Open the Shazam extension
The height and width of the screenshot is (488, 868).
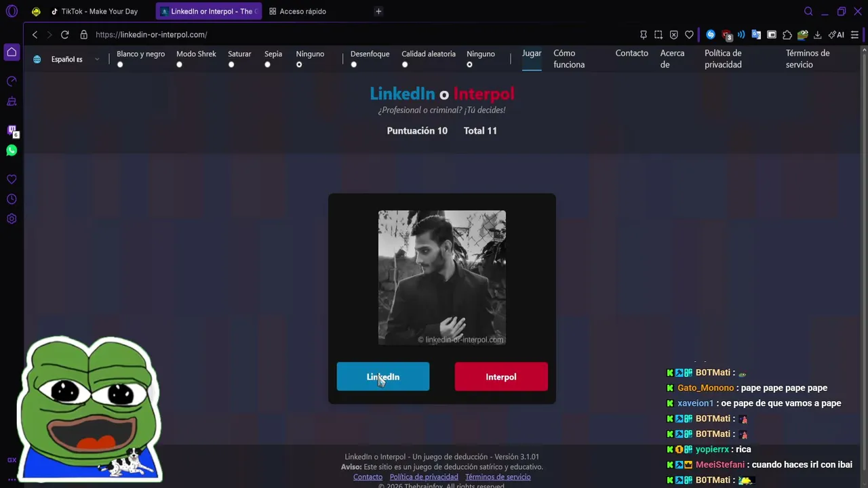[711, 35]
